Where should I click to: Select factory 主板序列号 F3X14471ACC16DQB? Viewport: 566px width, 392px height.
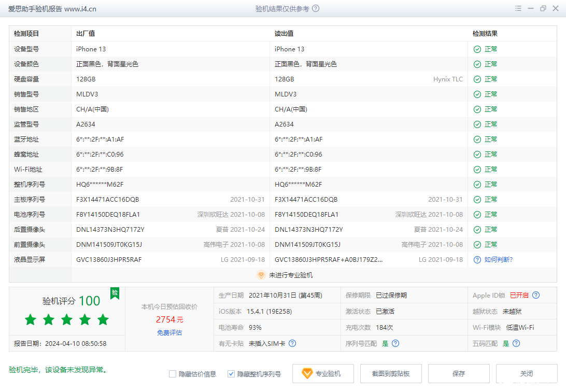tap(108, 200)
